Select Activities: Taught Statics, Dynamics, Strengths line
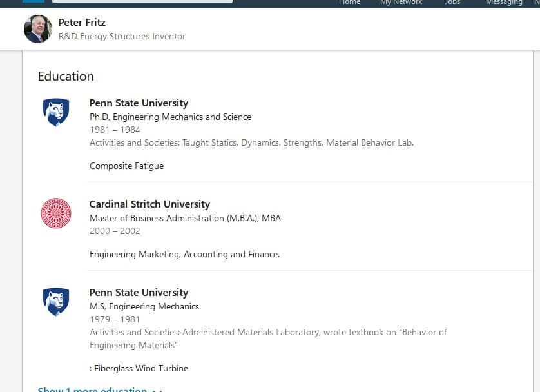The height and width of the screenshot is (392, 540). (x=252, y=143)
